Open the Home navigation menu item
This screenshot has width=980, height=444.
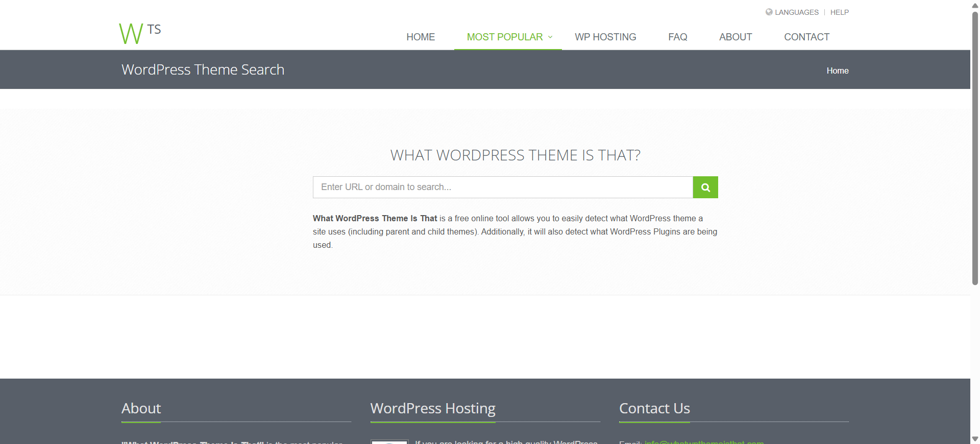[x=421, y=37]
